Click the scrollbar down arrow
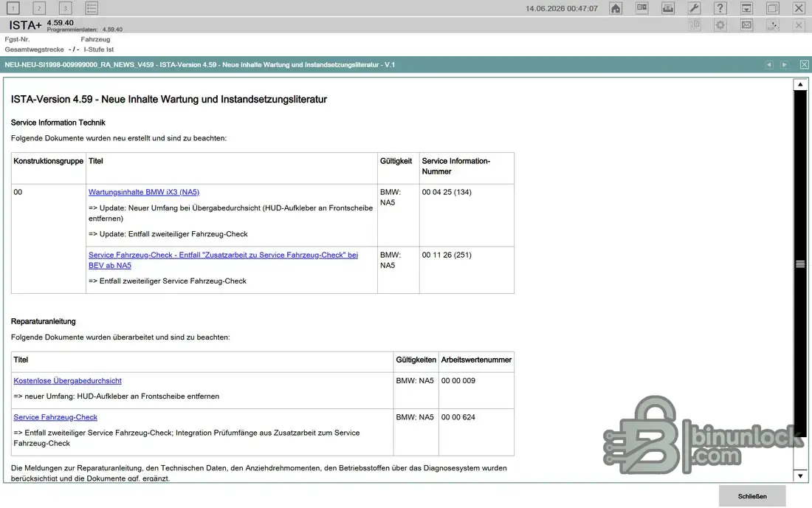Image resolution: width=812 pixels, height=508 pixels. [800, 476]
